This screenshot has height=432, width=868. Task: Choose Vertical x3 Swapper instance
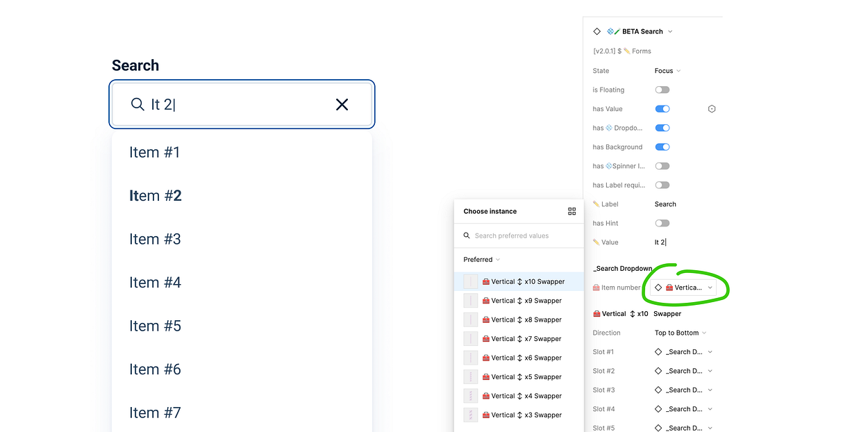tap(519, 415)
